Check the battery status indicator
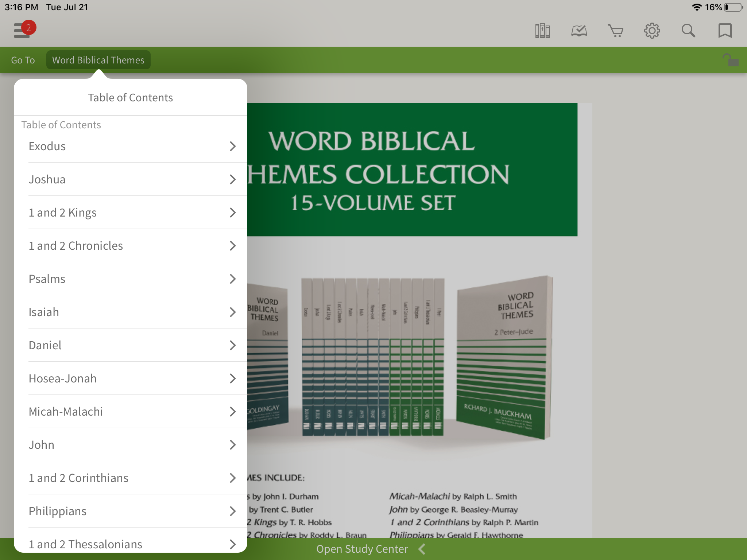The width and height of the screenshot is (747, 560). (734, 7)
